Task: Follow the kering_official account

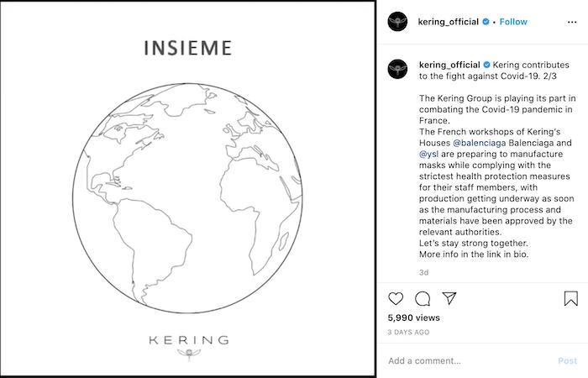Action: pyautogui.click(x=513, y=22)
